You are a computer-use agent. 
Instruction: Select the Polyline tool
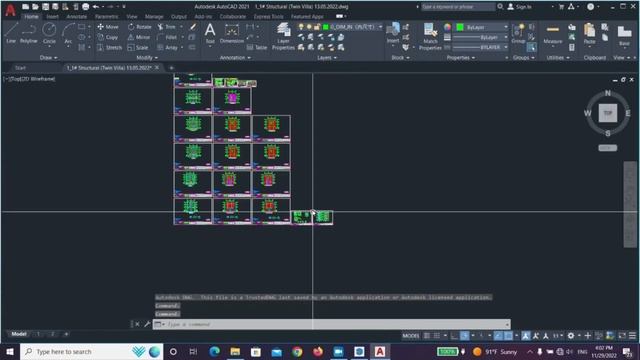(x=29, y=33)
